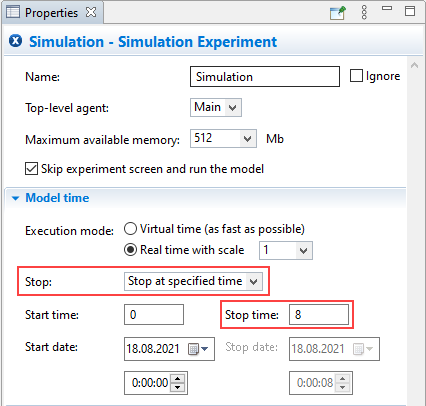Open the view menu three-dots icon

(x=364, y=12)
